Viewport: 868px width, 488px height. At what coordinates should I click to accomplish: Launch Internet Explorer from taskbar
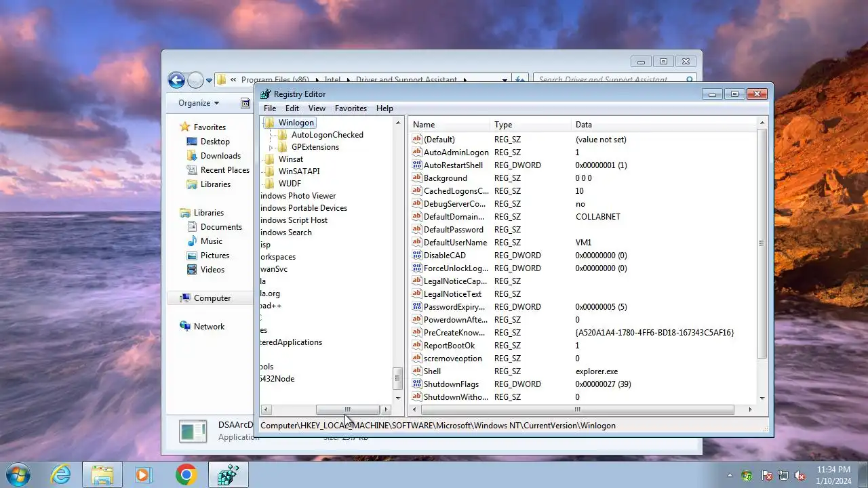(61, 475)
